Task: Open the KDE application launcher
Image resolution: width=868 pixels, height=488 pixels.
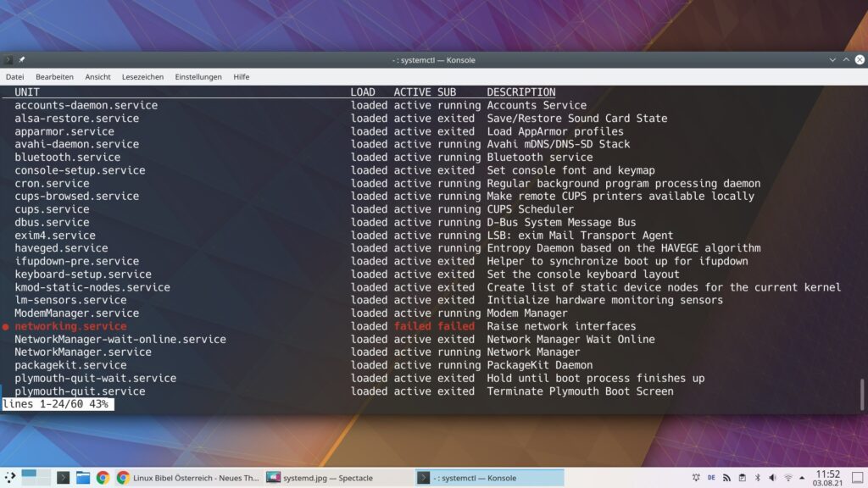Action: [10, 478]
